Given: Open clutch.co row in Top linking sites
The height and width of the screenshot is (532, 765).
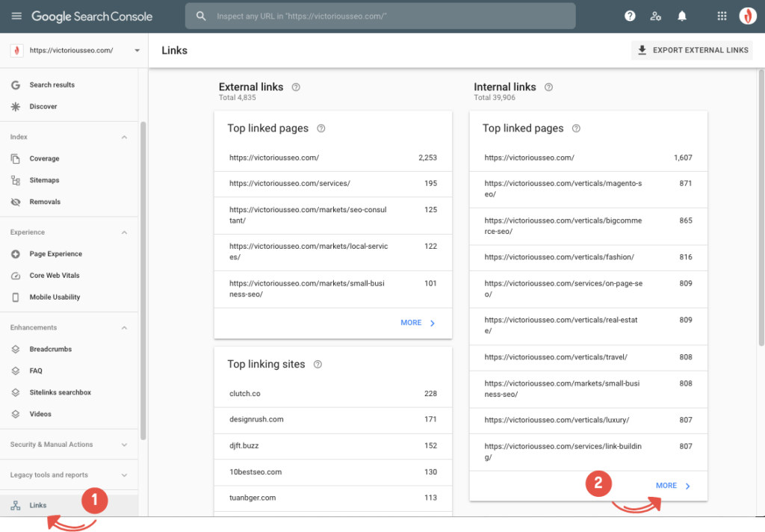Looking at the screenshot, I should point(332,394).
